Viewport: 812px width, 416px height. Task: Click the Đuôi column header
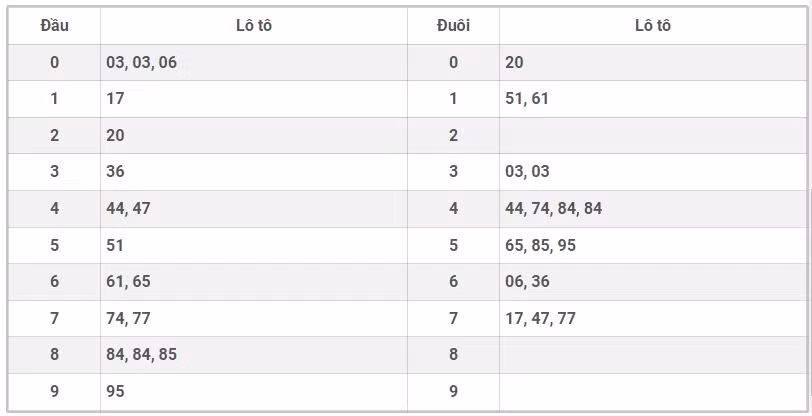point(453,25)
